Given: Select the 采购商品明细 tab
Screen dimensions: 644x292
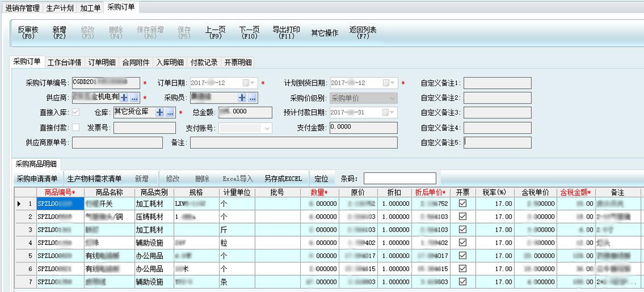Looking at the screenshot, I should pos(35,163).
